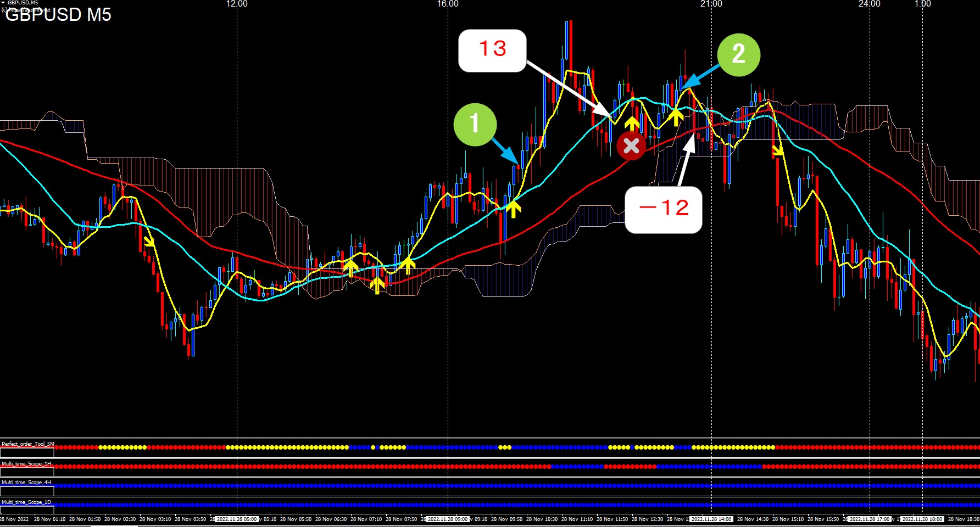Click the GBPUSD,M5 chart symbol label
The height and width of the screenshot is (527, 980).
23,3
